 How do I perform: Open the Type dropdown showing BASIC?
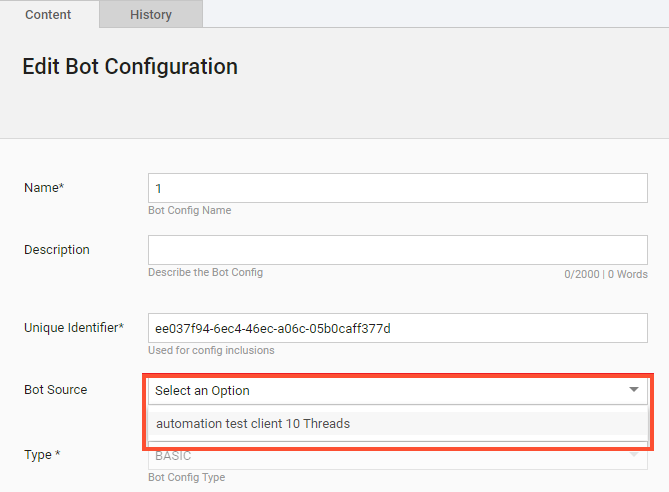tap(398, 456)
